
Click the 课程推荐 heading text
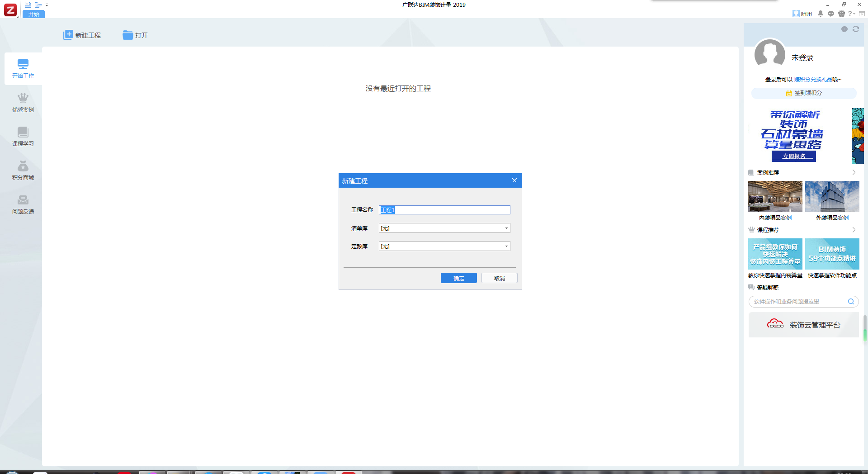pos(768,230)
